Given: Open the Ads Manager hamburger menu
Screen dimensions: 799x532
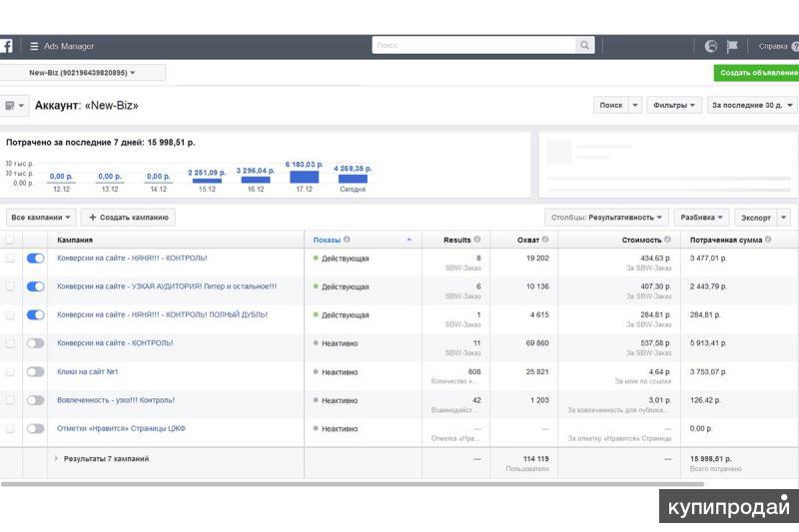Looking at the screenshot, I should (34, 46).
